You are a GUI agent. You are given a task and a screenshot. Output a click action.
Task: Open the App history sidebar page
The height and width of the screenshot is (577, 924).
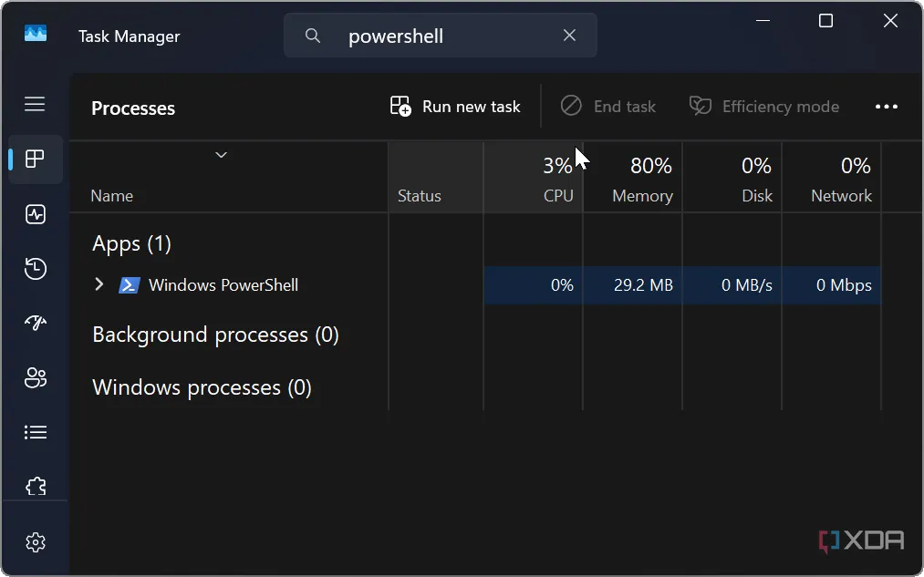click(x=36, y=269)
